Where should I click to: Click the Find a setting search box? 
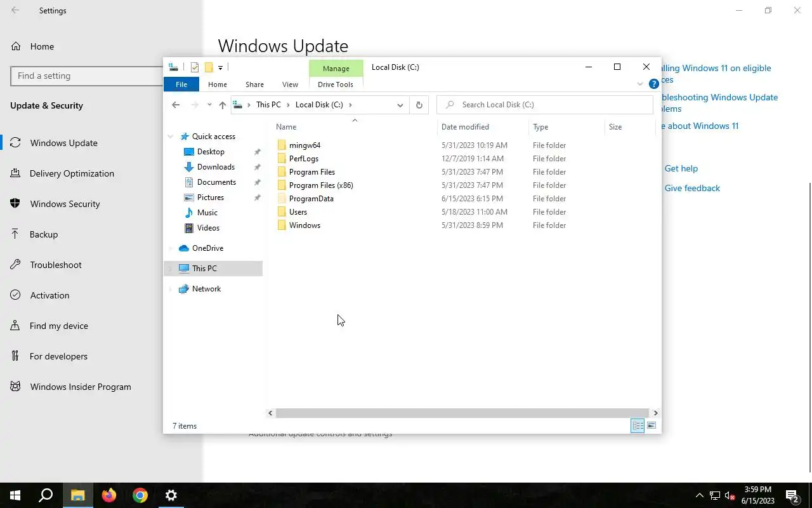88,76
